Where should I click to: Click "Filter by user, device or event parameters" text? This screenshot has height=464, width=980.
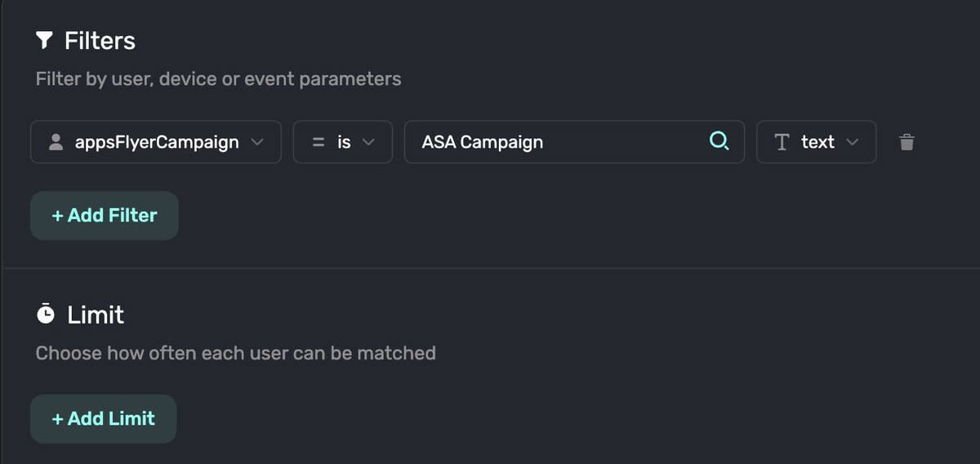[x=219, y=79]
